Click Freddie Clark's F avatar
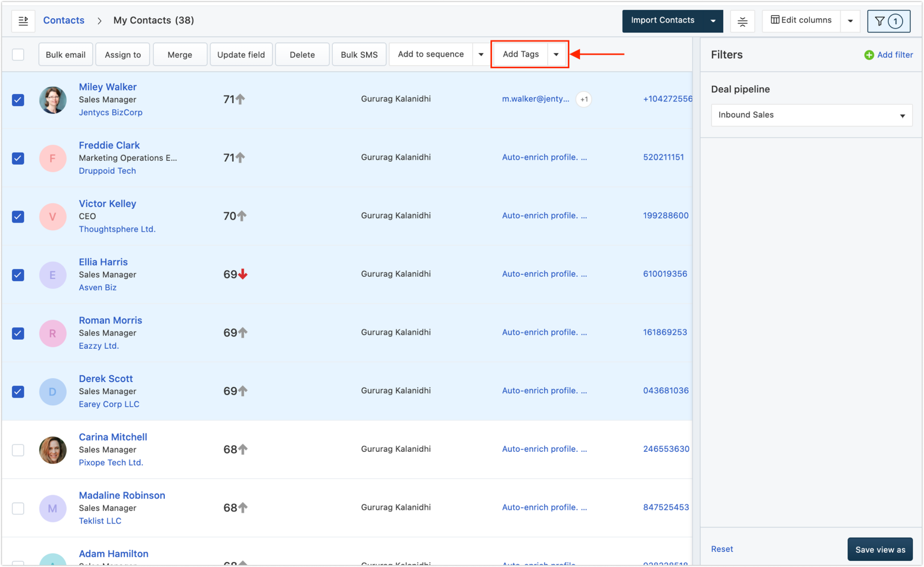924x567 pixels. tap(53, 158)
